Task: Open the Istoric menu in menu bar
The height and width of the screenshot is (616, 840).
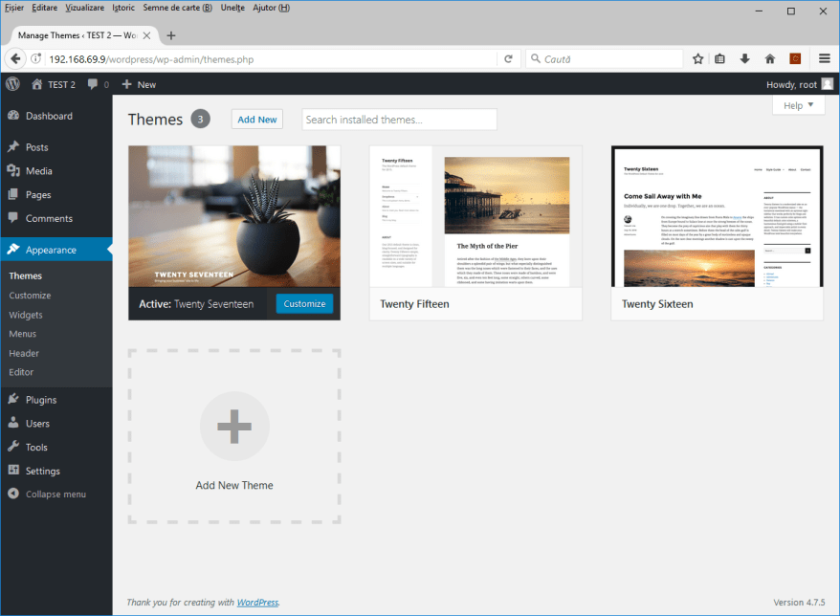Action: click(122, 8)
